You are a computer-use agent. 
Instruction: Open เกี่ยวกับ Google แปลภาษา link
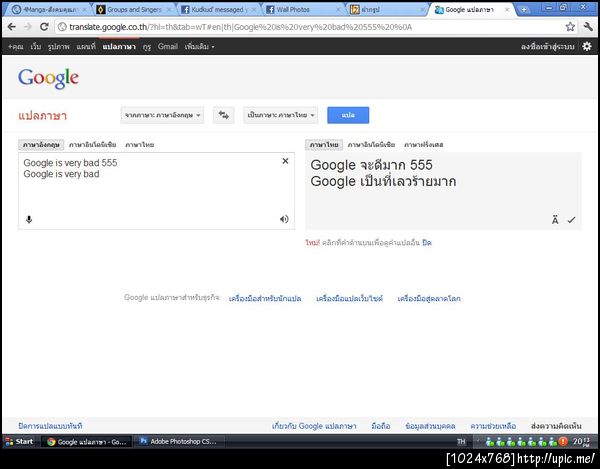point(314,426)
